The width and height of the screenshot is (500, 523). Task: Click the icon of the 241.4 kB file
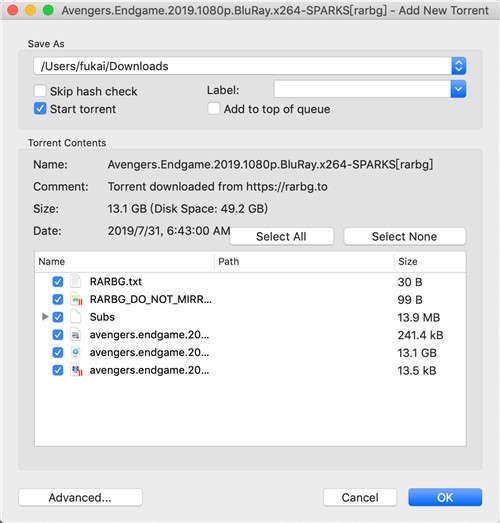[76, 335]
